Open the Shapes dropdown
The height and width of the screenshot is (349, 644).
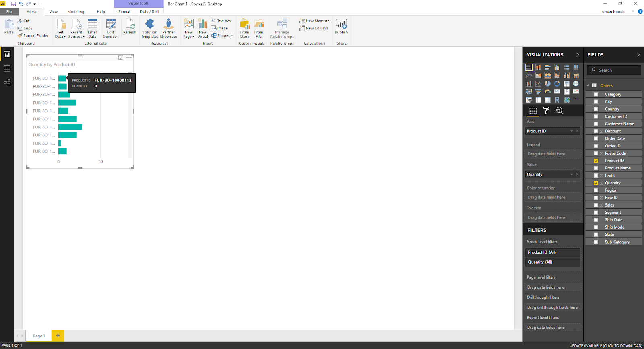pos(222,35)
